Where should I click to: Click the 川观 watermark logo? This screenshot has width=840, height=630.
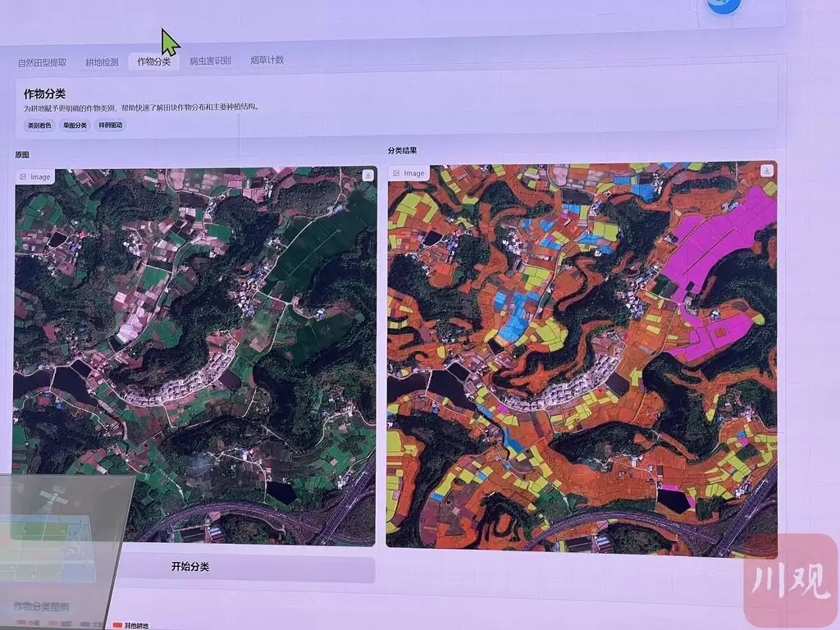click(x=790, y=581)
